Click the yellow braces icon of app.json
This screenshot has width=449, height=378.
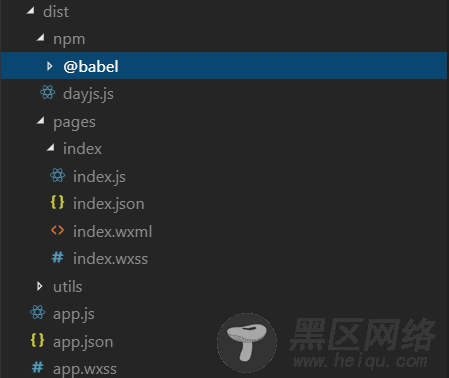point(37,340)
